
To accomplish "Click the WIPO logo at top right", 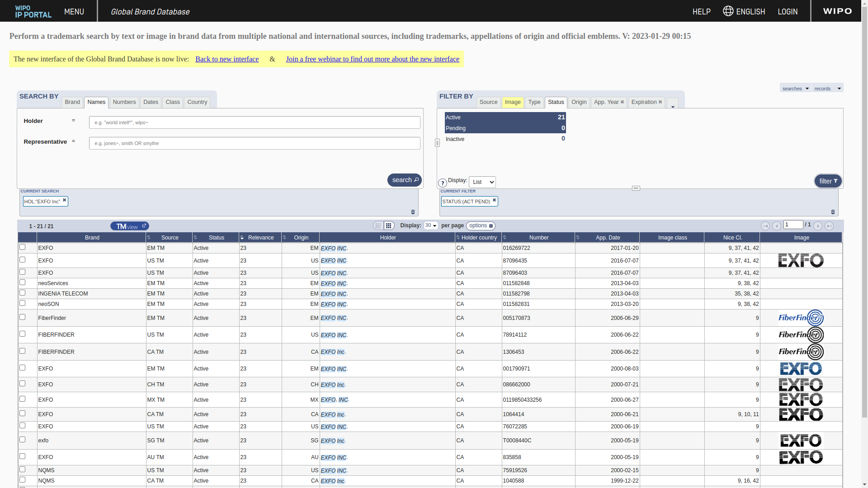I will (837, 11).
